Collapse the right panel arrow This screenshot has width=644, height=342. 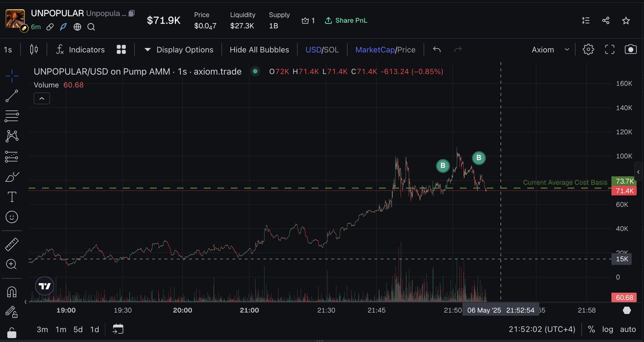tap(638, 171)
